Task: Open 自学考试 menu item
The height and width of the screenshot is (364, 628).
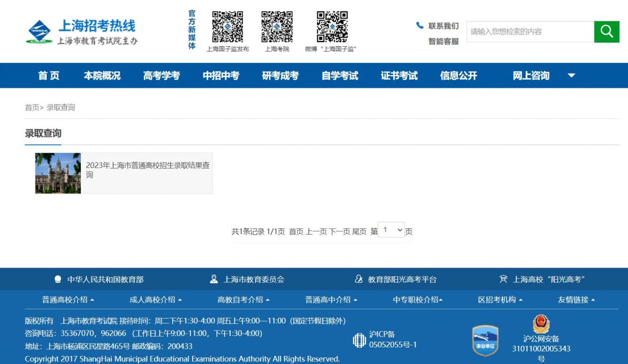Action: pos(340,76)
